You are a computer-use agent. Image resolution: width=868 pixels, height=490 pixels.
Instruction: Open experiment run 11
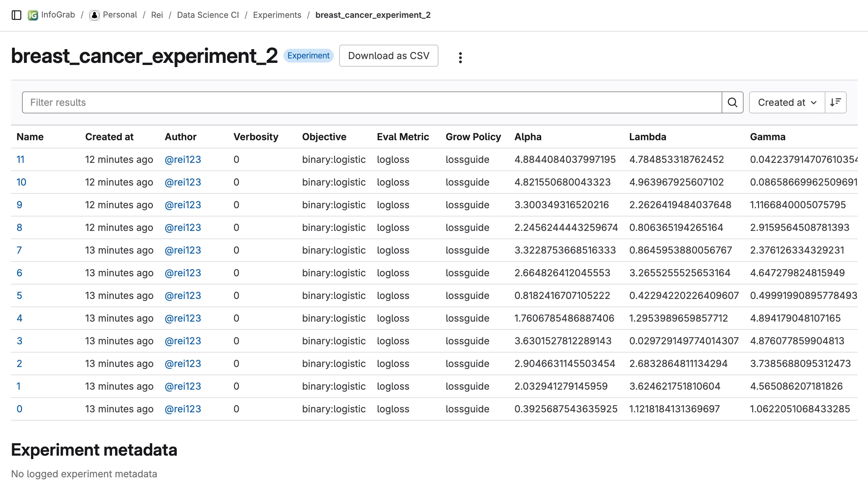click(x=20, y=159)
